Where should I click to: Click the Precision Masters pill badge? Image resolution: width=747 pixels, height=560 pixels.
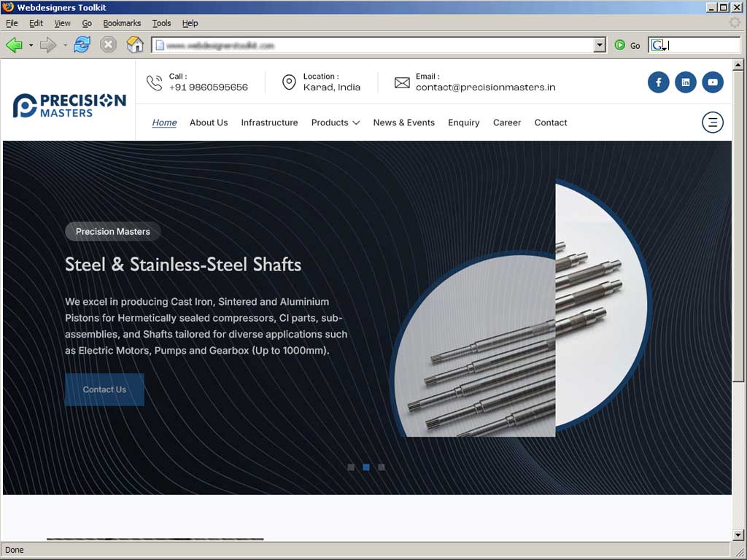pyautogui.click(x=113, y=231)
